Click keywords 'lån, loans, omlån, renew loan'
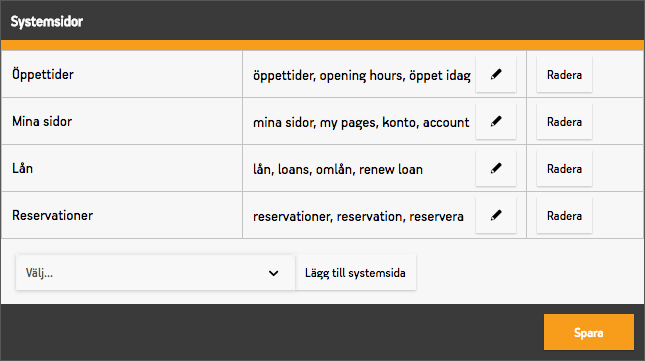The height and width of the screenshot is (361, 645). pos(338,169)
